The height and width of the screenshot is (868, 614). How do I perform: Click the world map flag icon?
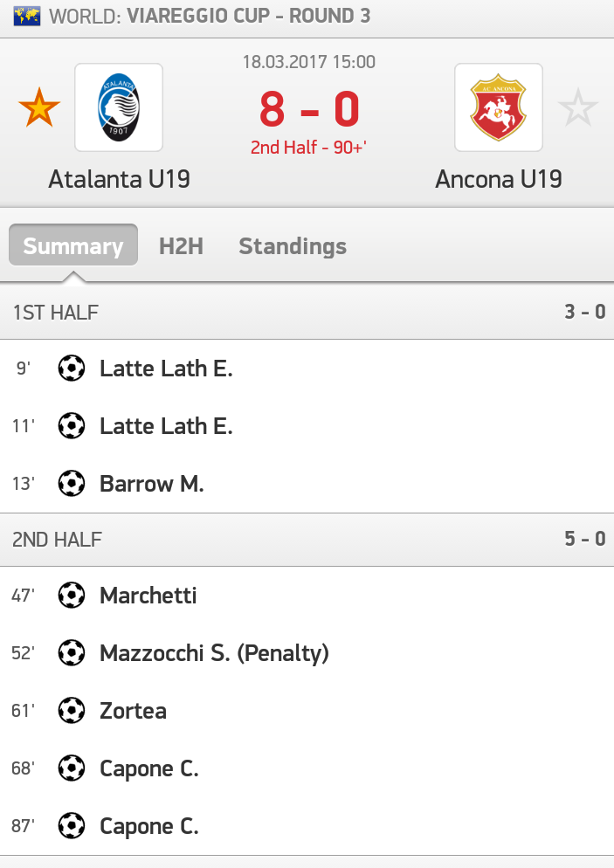(27, 16)
